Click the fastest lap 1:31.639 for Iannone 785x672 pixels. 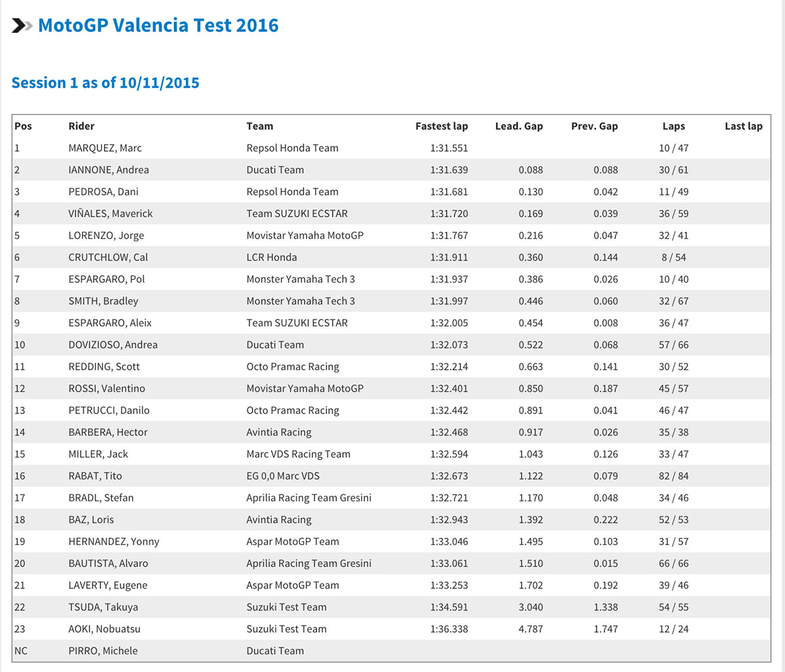[449, 170]
